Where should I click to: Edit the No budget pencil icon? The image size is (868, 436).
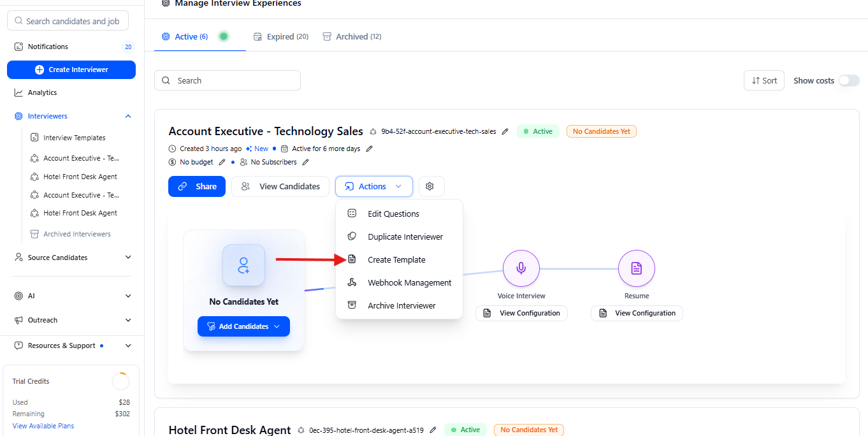pyautogui.click(x=222, y=162)
